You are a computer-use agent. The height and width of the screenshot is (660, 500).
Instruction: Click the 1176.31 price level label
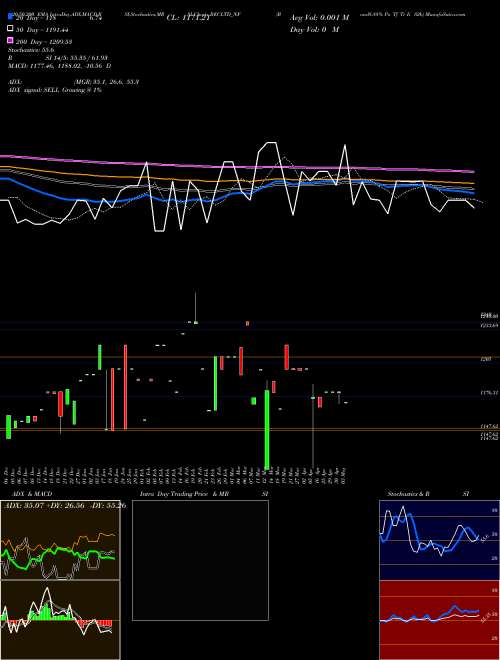(489, 392)
